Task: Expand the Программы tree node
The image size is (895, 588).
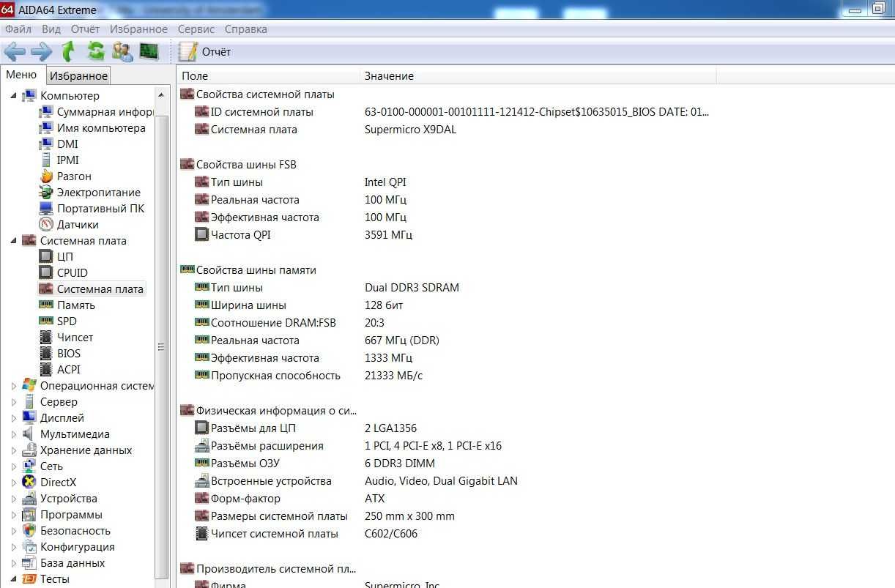Action: (14, 514)
